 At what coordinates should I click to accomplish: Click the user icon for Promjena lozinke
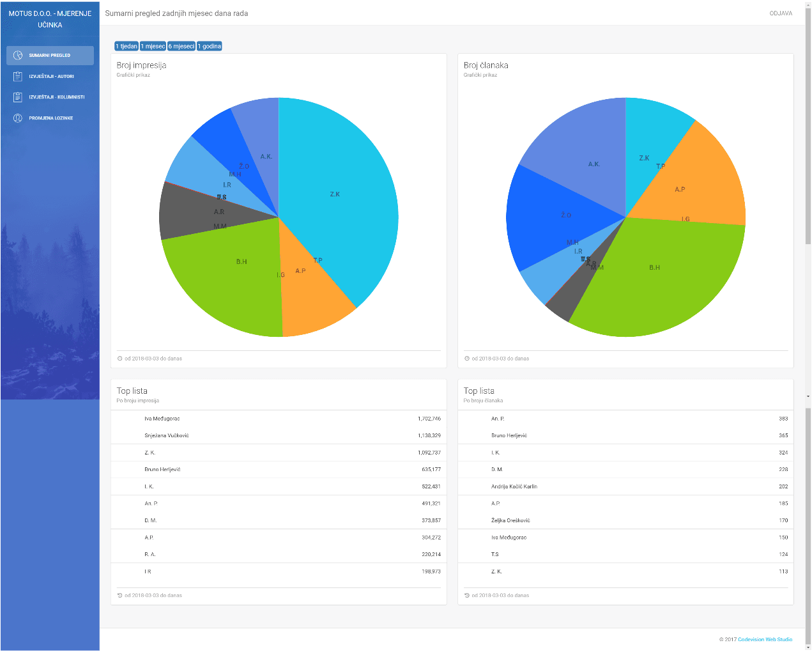click(x=18, y=118)
